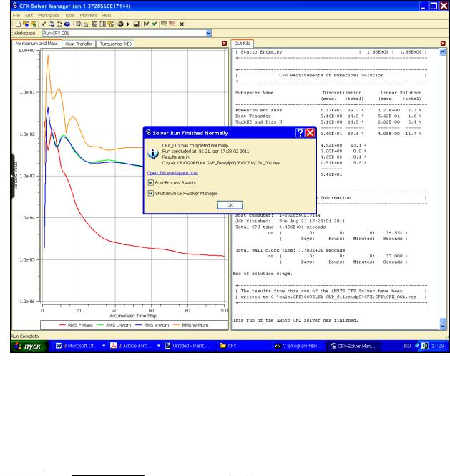Switch to C:\Program Files console taskbar button
This screenshot has width=450, height=476.
[x=299, y=346]
